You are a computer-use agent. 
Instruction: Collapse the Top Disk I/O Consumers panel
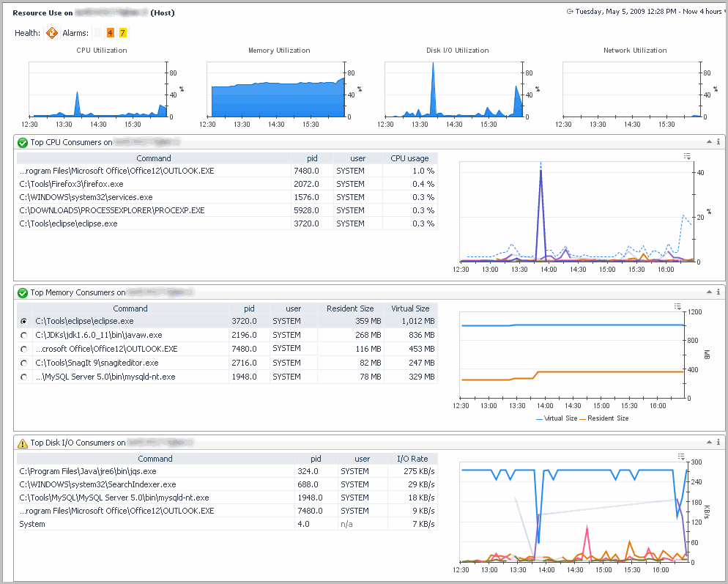708,443
